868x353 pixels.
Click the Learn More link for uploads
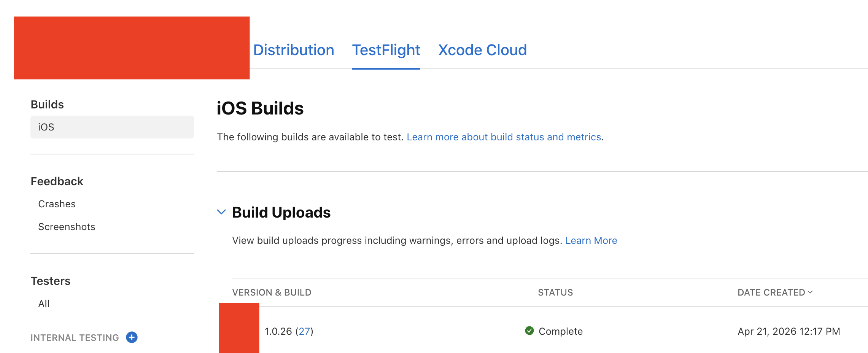tap(591, 241)
